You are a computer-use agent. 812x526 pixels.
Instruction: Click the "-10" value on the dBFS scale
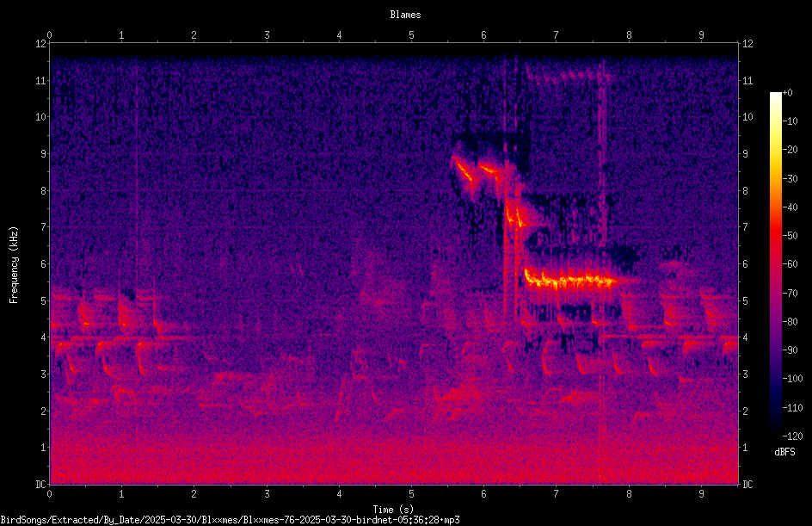(x=790, y=121)
